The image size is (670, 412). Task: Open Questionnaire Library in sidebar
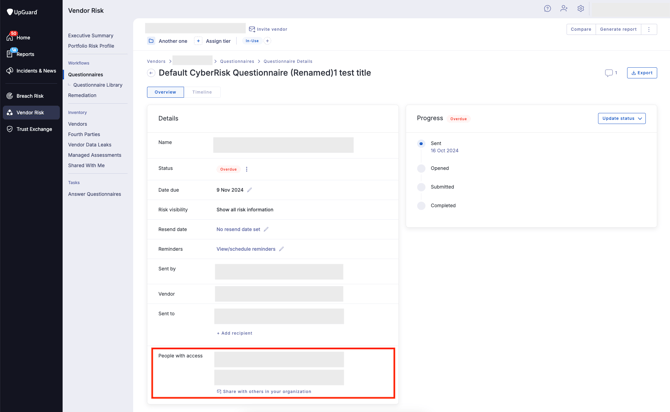pyautogui.click(x=97, y=85)
